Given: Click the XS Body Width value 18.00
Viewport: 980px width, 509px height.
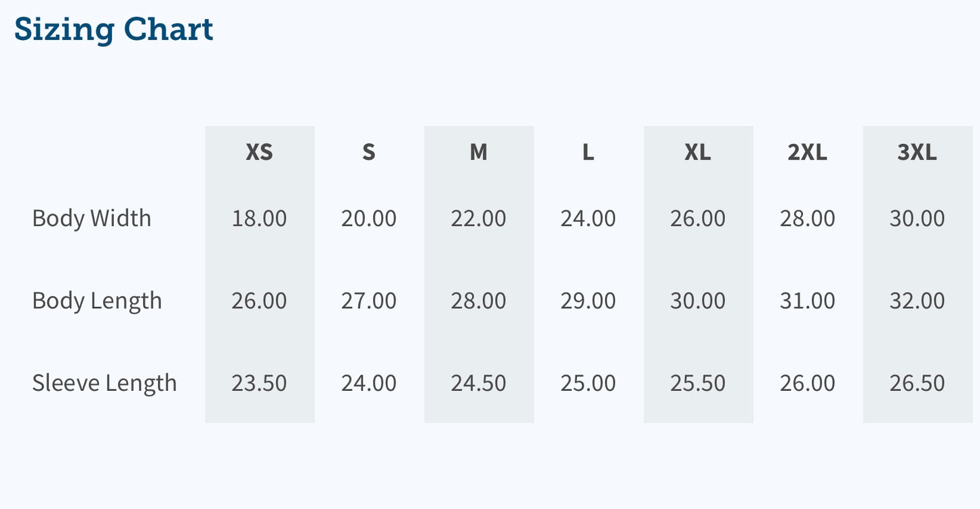Looking at the screenshot, I should click(259, 219).
